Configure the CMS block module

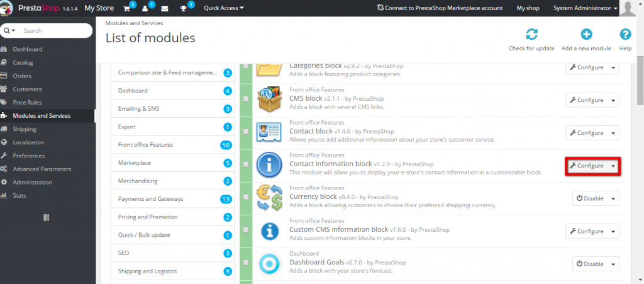pyautogui.click(x=587, y=100)
